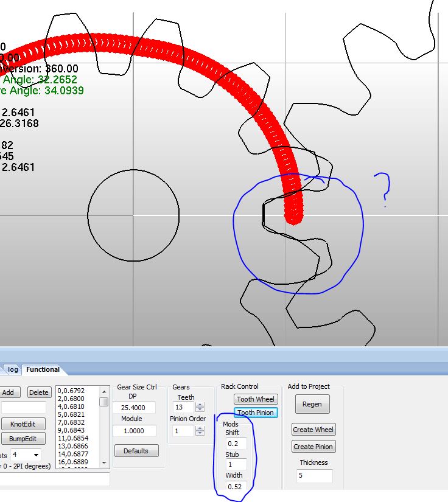
Task: Switch to the log tab
Action: [x=13, y=369]
